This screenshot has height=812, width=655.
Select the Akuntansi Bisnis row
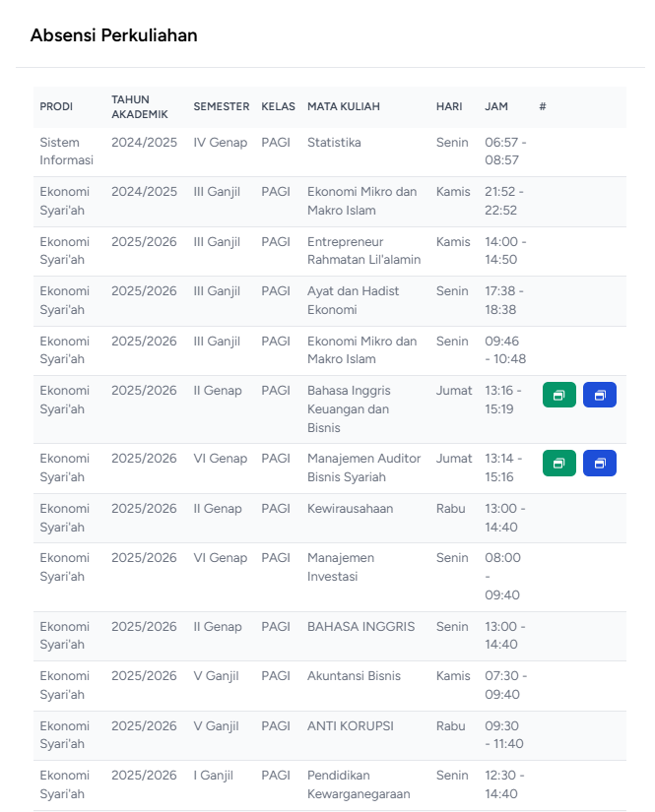330,686
